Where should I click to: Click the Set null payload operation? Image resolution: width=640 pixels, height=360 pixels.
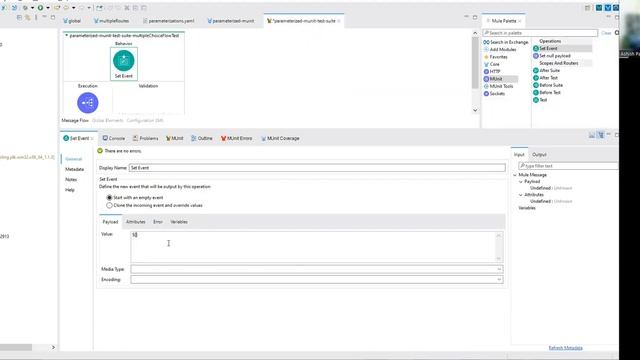551,56
